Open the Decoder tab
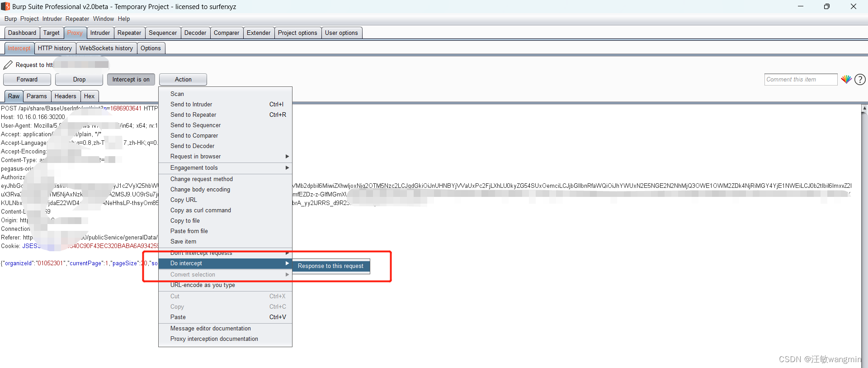 tap(195, 33)
